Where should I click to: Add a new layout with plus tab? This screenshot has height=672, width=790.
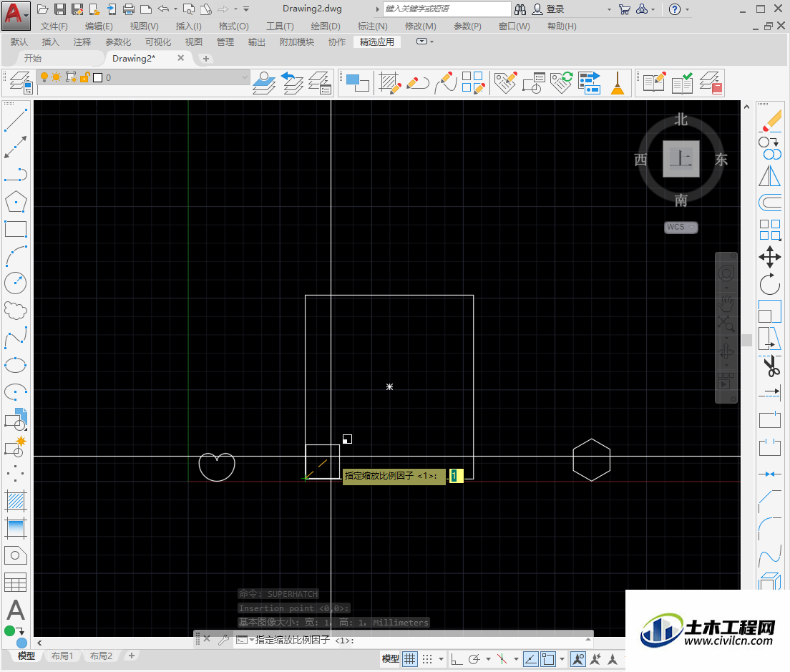click(132, 656)
